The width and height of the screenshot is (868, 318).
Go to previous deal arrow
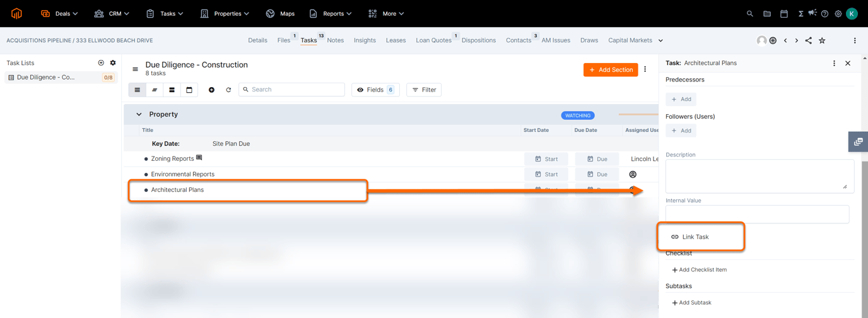785,40
